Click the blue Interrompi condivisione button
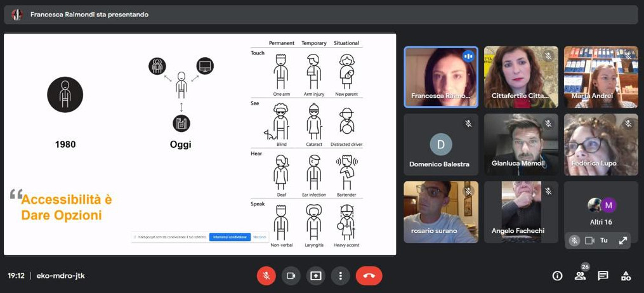Screen dimensions: 644x293 (x=230, y=237)
